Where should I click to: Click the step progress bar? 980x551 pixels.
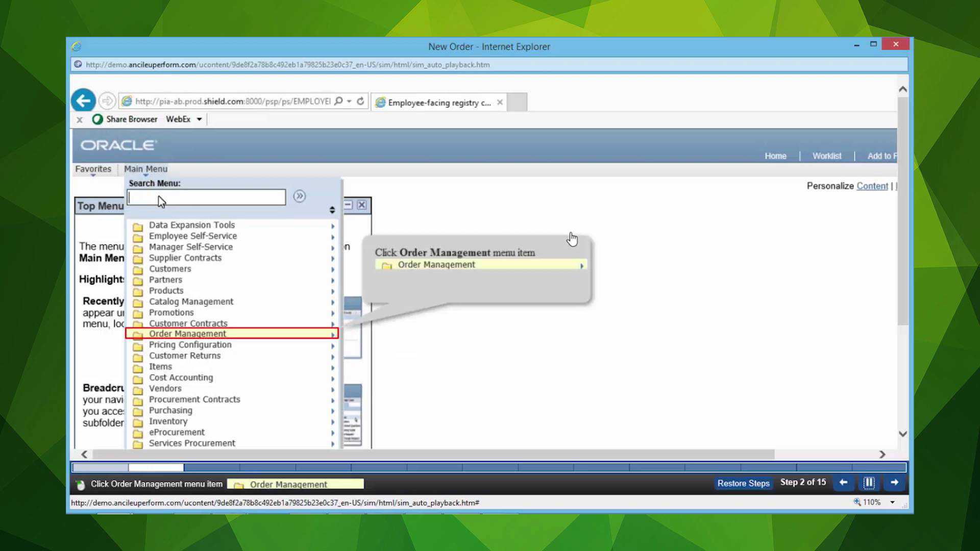point(489,467)
